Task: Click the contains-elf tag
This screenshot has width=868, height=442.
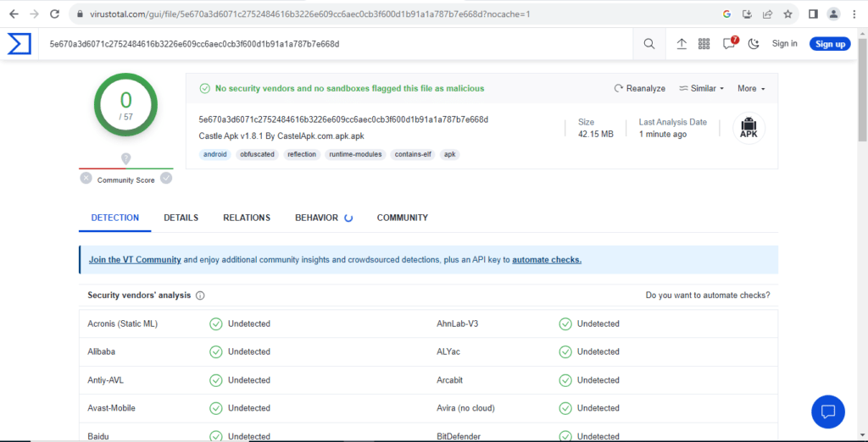Action: [x=413, y=154]
